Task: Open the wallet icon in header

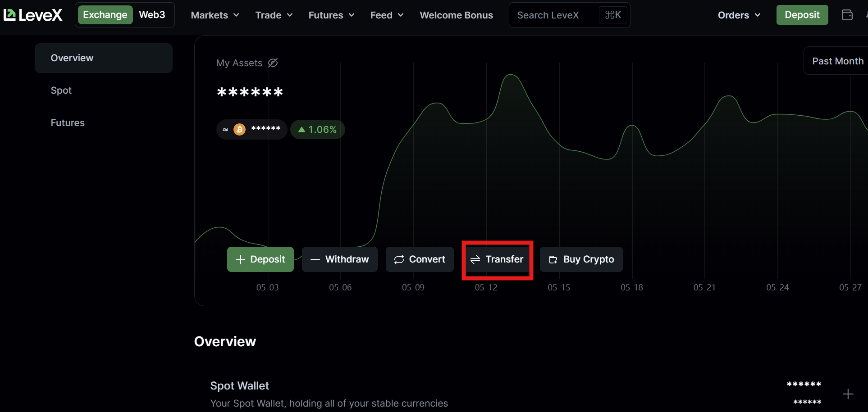Action: [x=847, y=15]
